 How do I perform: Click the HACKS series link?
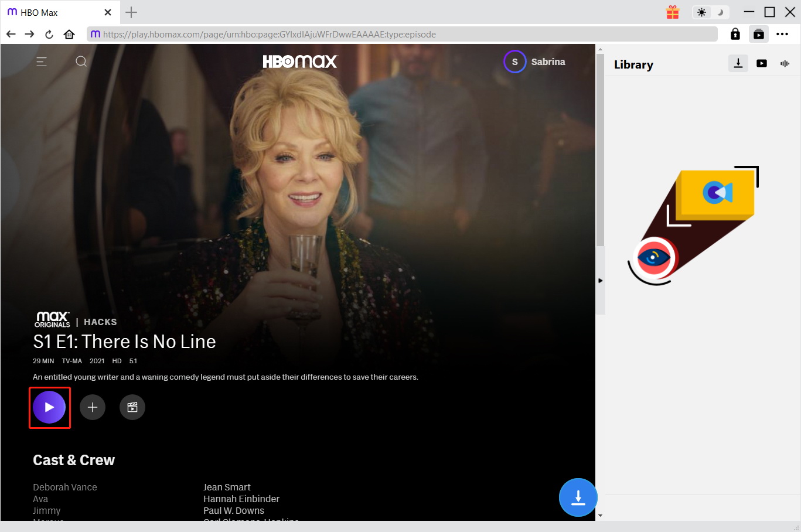point(100,322)
